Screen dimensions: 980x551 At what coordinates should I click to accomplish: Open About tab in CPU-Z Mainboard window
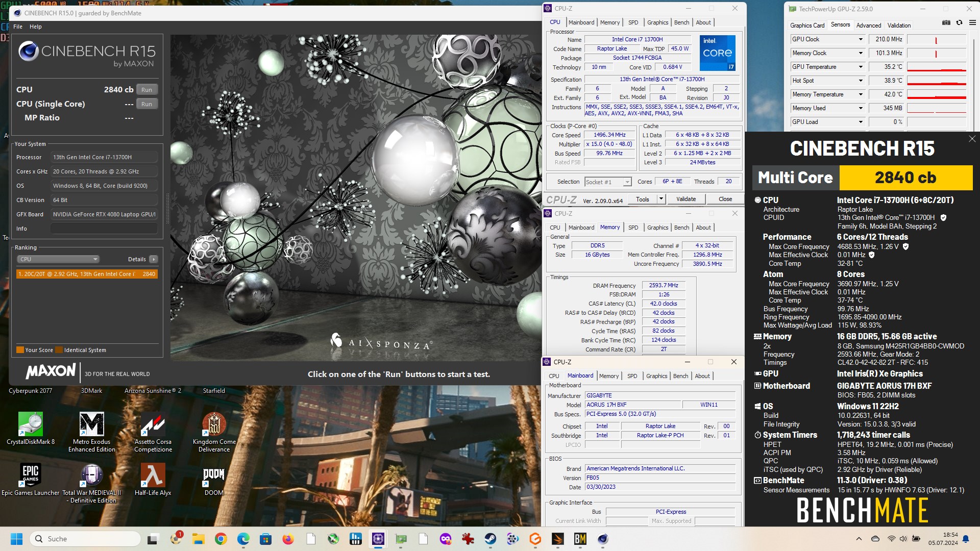702,376
